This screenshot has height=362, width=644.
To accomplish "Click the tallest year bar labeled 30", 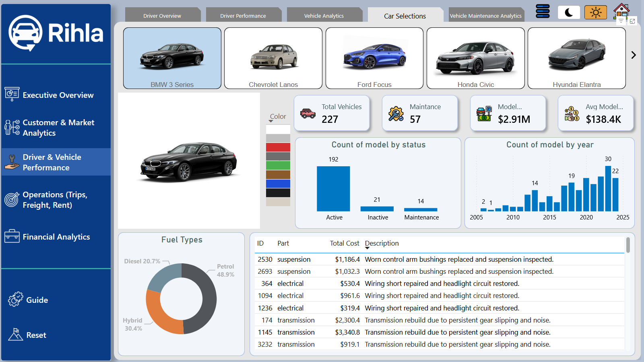I will click(x=608, y=188).
